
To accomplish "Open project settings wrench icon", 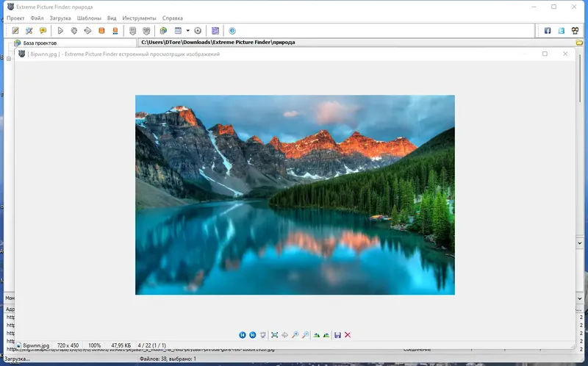I will tap(29, 31).
